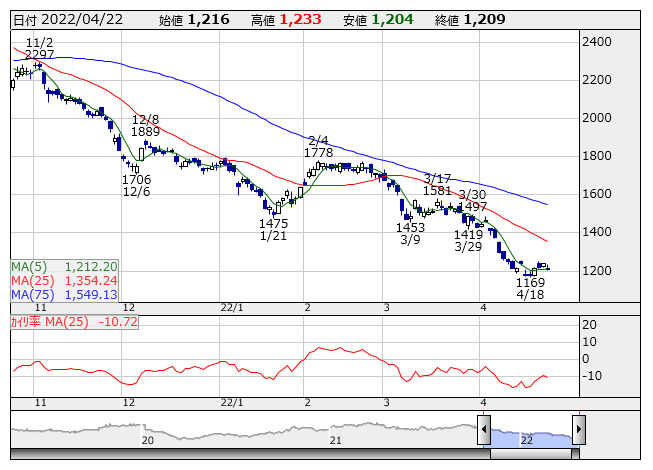Click the blue highlighted range in the overview chart

531,436
